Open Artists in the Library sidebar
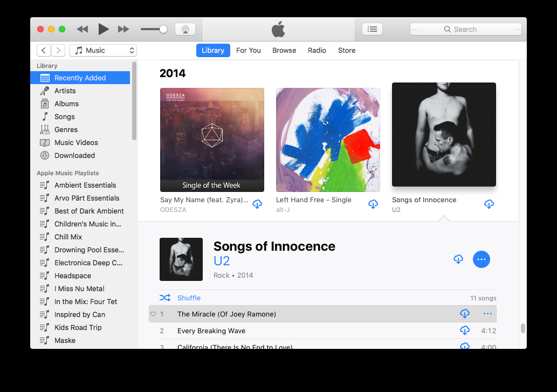Screen dimensions: 557x392 click(80, 91)
